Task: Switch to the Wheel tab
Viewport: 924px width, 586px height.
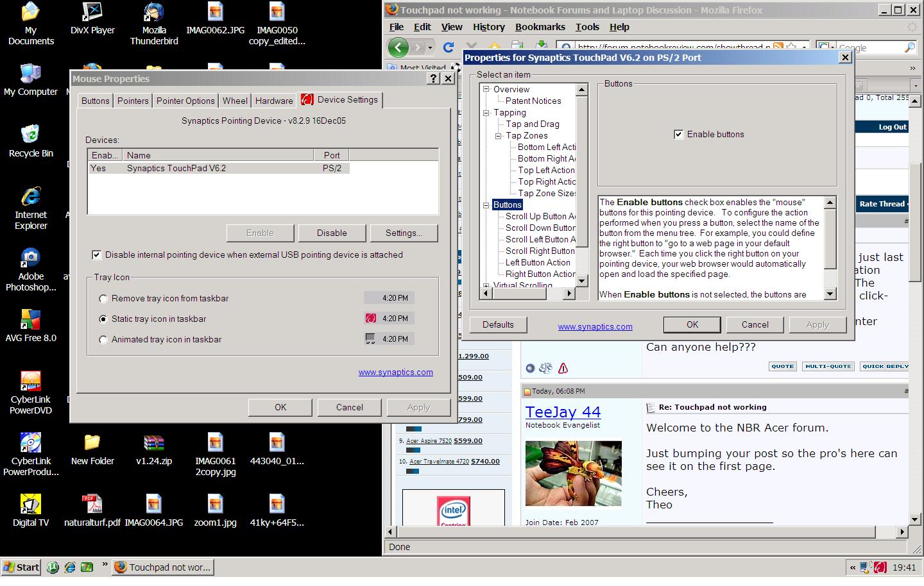Action: [x=235, y=101]
